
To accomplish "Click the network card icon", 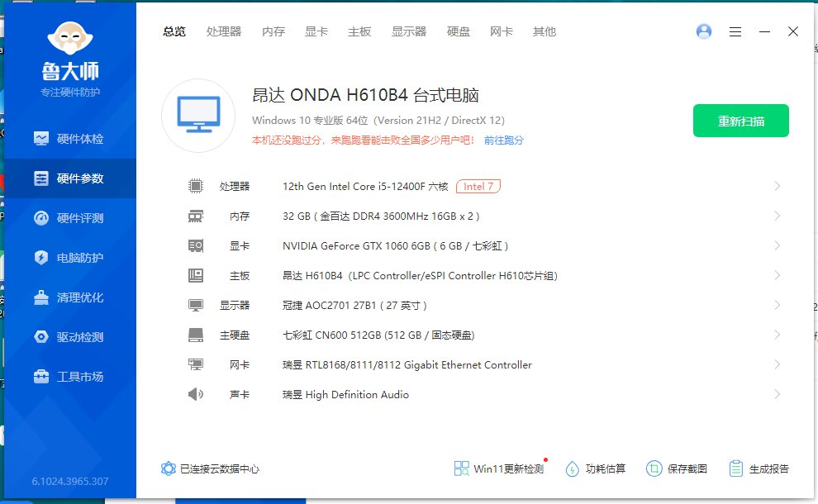I will (196, 364).
